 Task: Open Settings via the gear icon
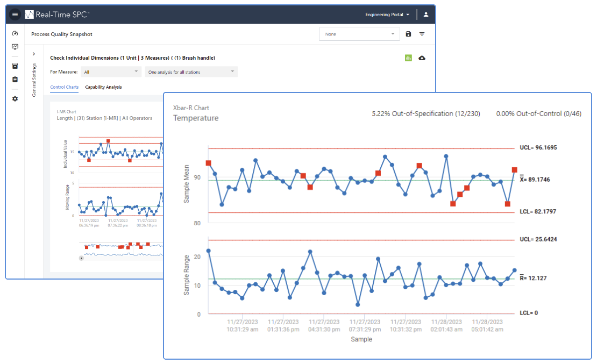(15, 98)
